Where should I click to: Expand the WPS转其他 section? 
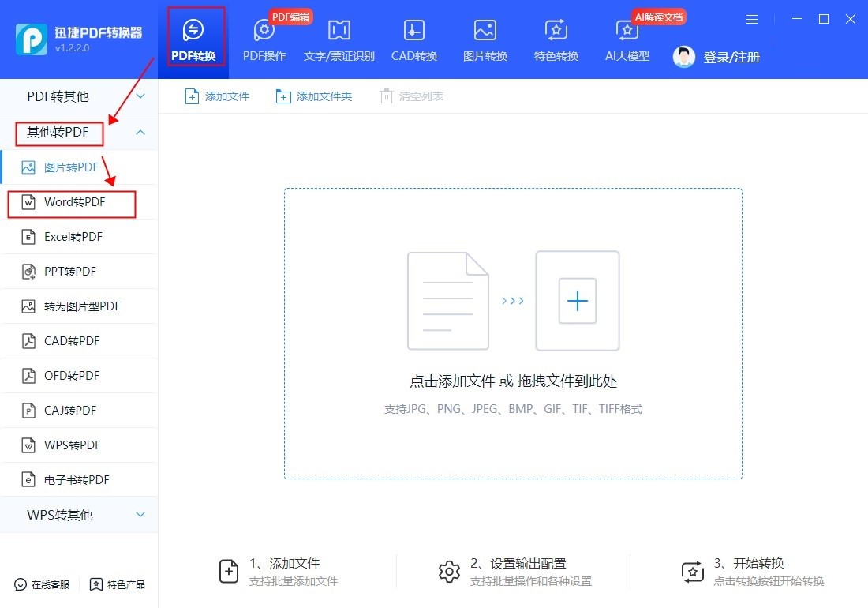pyautogui.click(x=140, y=514)
